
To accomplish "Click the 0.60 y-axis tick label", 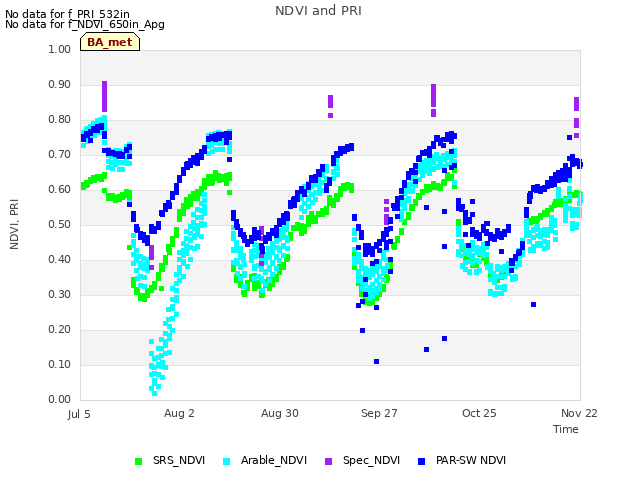I will coord(60,189).
